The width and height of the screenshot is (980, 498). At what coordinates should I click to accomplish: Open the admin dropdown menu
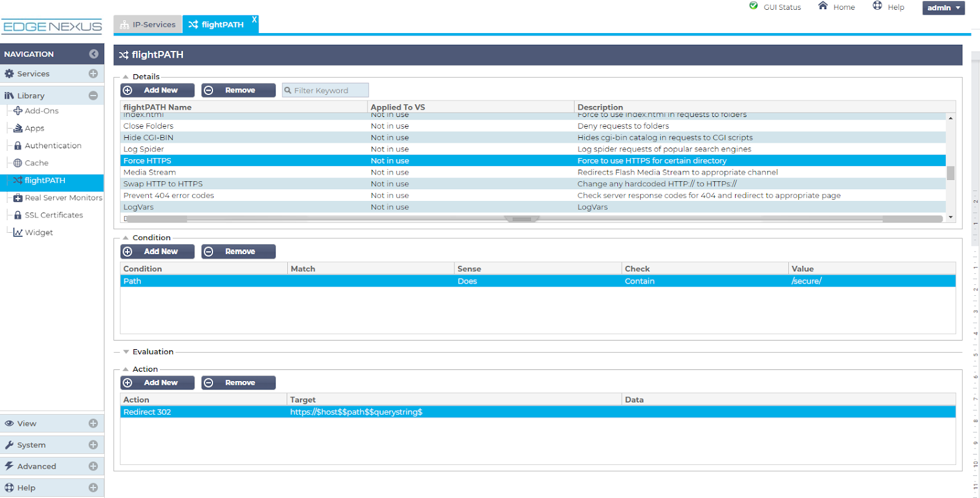943,8
